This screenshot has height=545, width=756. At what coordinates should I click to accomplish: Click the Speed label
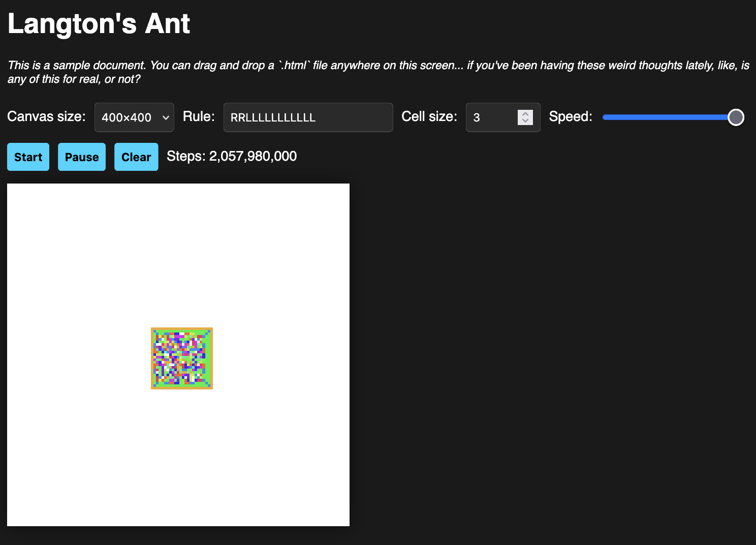(571, 116)
